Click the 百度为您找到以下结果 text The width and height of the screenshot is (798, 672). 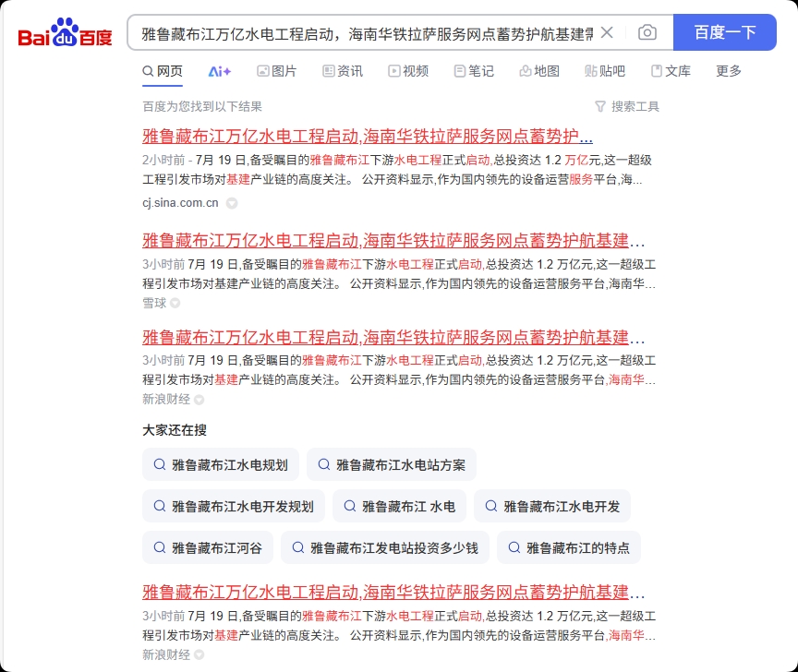coord(202,106)
